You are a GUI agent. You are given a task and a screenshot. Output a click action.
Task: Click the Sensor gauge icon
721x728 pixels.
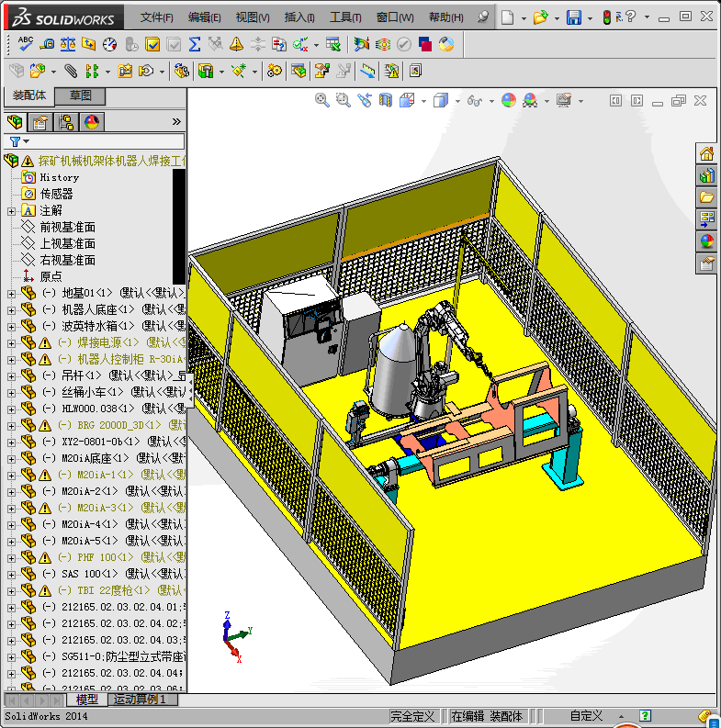[x=110, y=44]
